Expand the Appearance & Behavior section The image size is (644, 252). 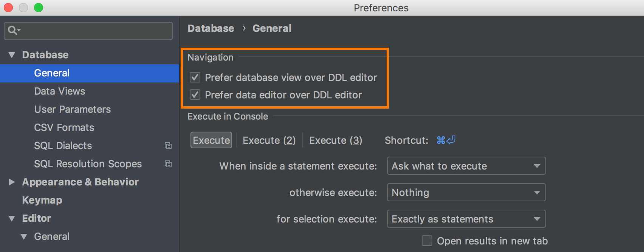(12, 182)
